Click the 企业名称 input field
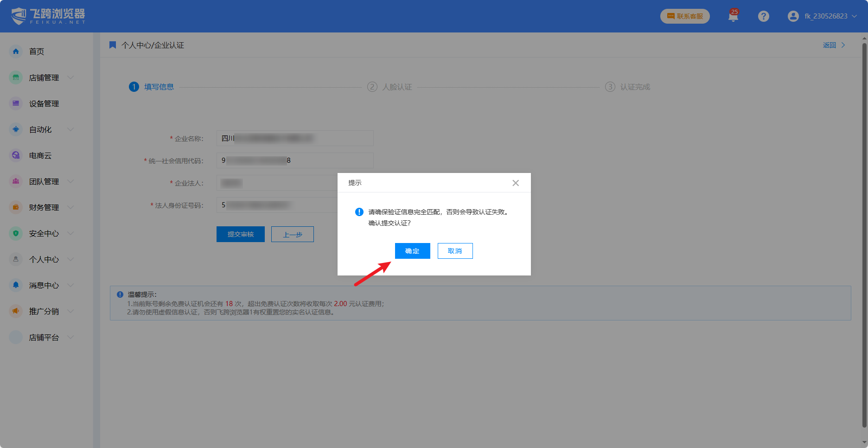 [x=295, y=138]
